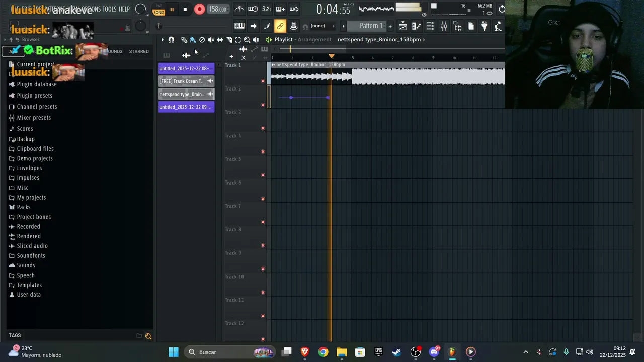
Task: Open the Playlist view from the toolbar
Action: (x=403, y=26)
